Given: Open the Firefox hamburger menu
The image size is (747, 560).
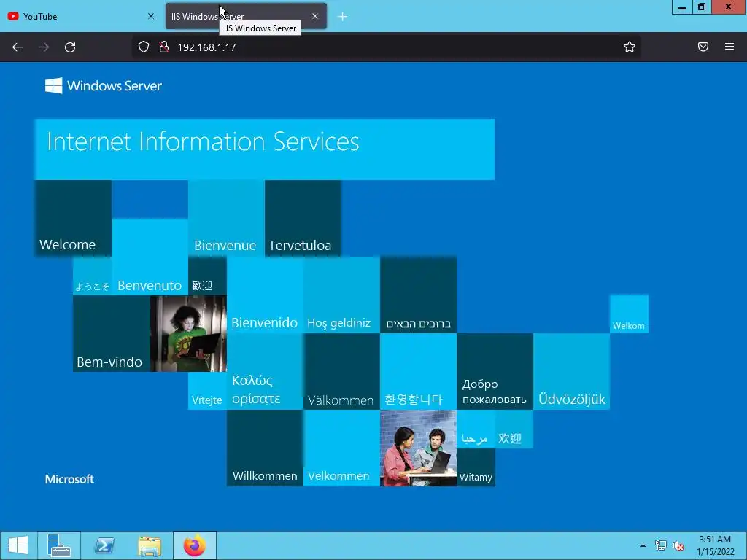Looking at the screenshot, I should tap(729, 47).
